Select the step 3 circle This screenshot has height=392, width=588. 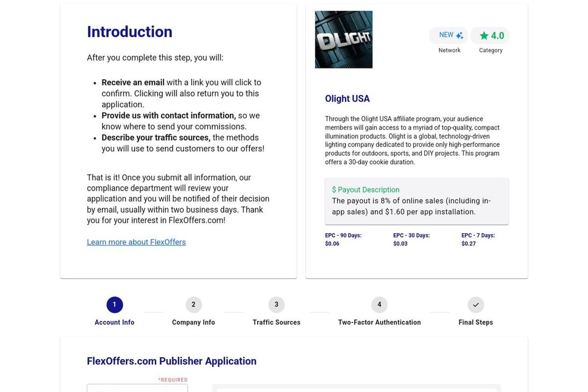[x=276, y=305]
